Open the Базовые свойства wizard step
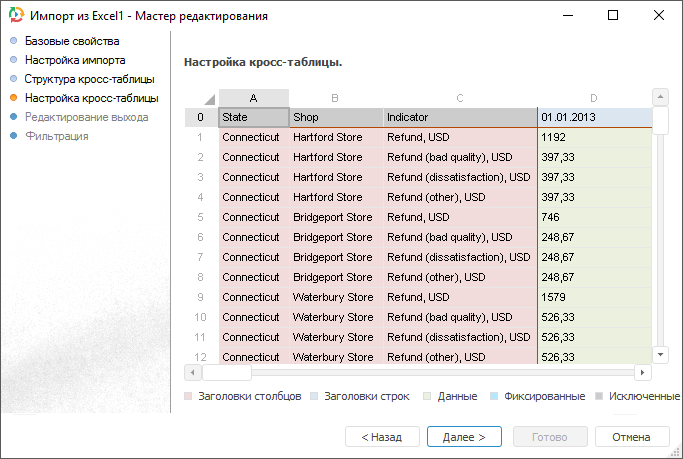Screen dimensions: 683x459 point(72,42)
